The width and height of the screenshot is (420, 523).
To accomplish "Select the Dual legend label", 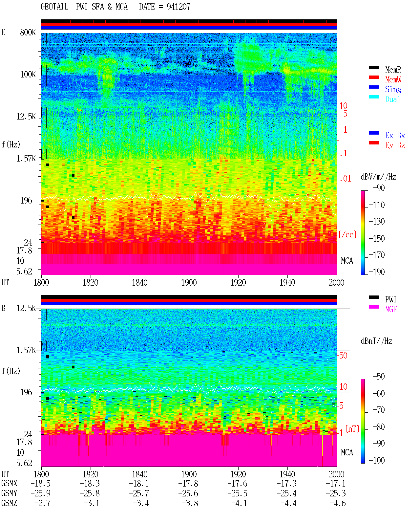I will [393, 99].
